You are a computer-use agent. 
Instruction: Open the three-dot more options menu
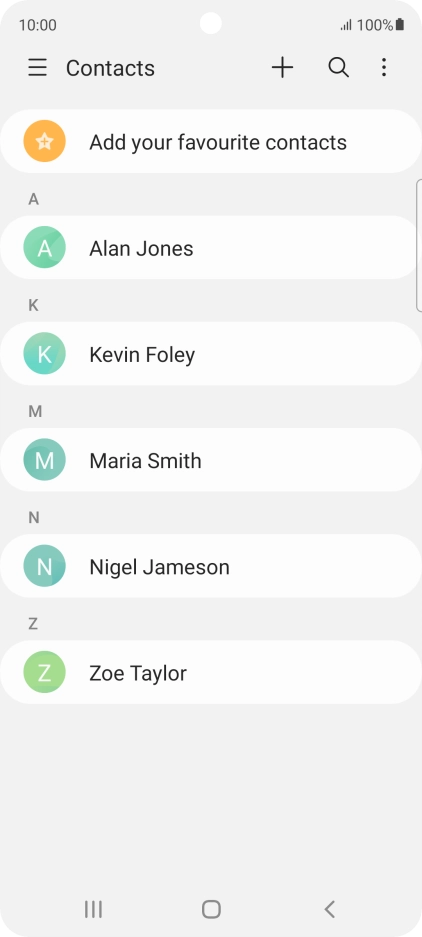point(384,68)
